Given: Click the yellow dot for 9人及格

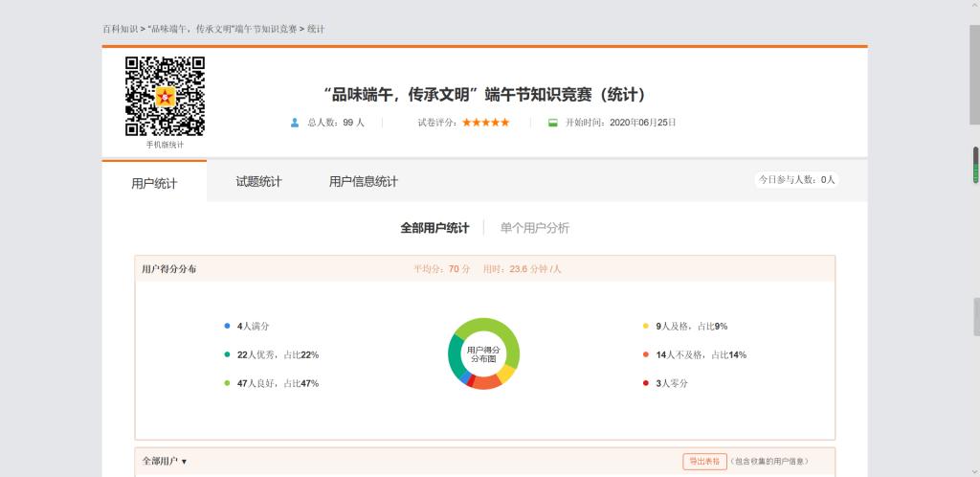Looking at the screenshot, I should point(646,326).
